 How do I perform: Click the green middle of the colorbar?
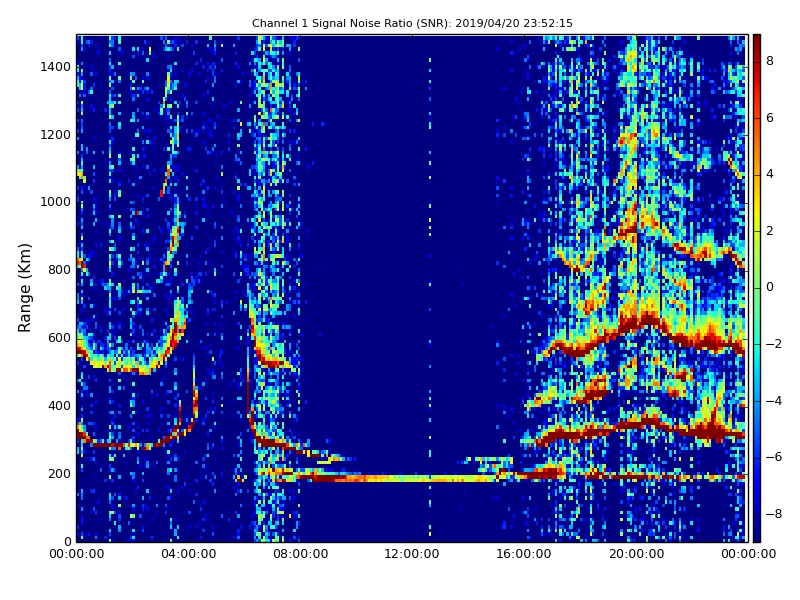click(757, 288)
